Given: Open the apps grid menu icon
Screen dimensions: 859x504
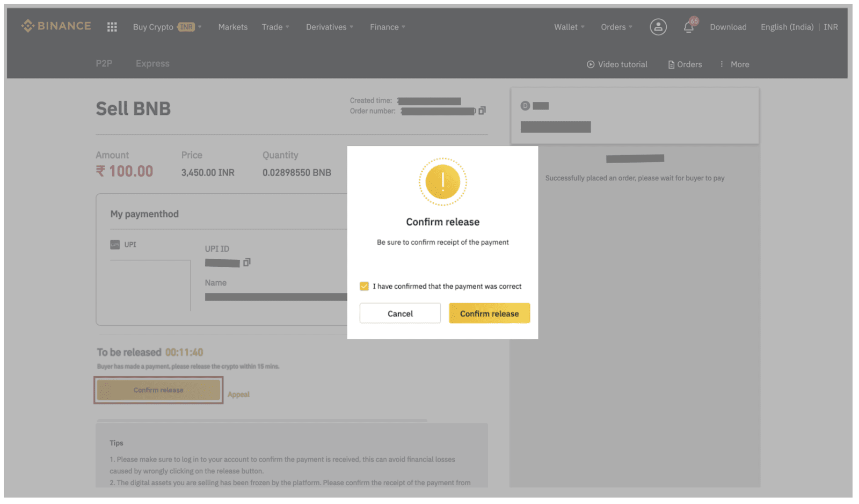Looking at the screenshot, I should (112, 27).
